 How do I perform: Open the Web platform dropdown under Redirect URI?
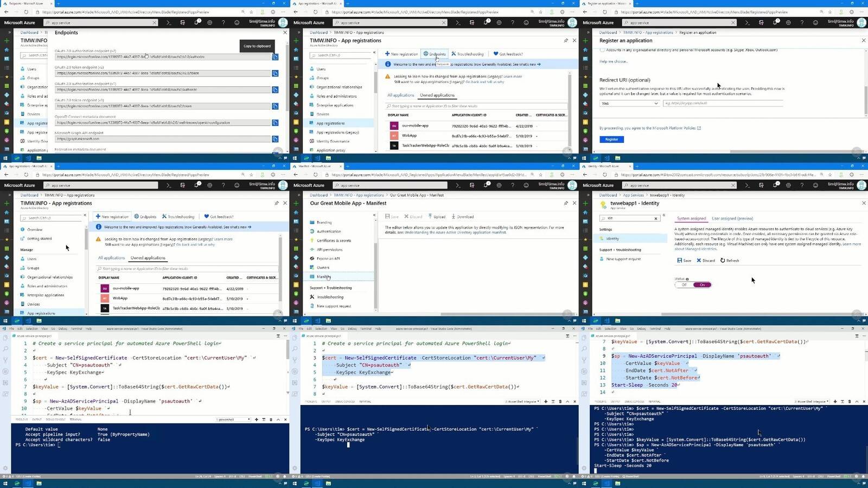629,103
